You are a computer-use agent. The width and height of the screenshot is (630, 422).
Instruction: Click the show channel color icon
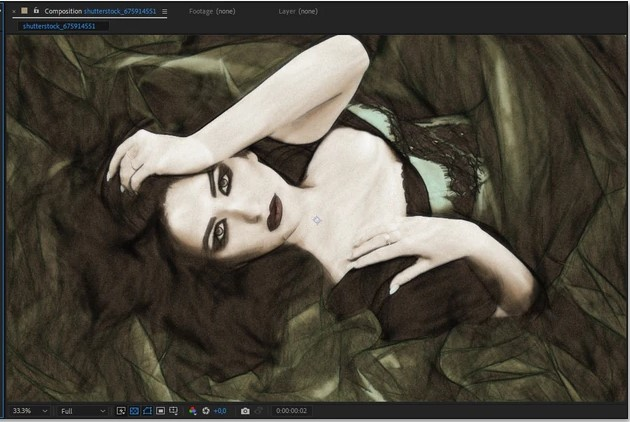pyautogui.click(x=193, y=411)
